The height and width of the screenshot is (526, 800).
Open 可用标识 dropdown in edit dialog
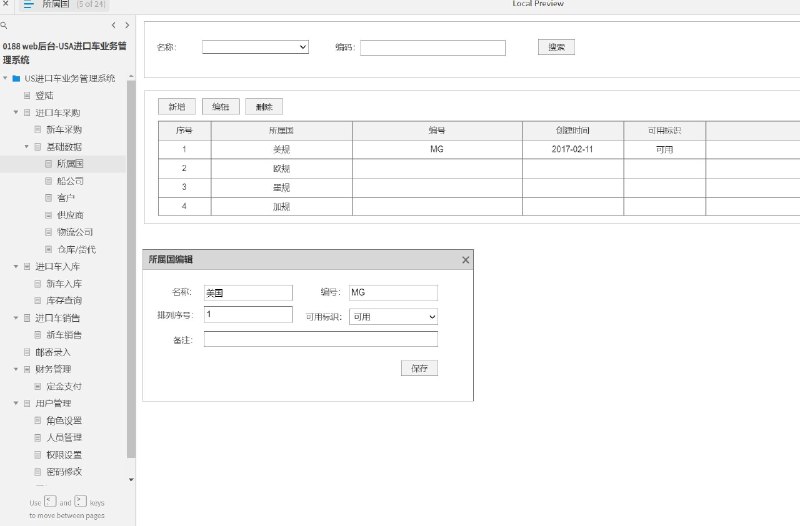[393, 316]
